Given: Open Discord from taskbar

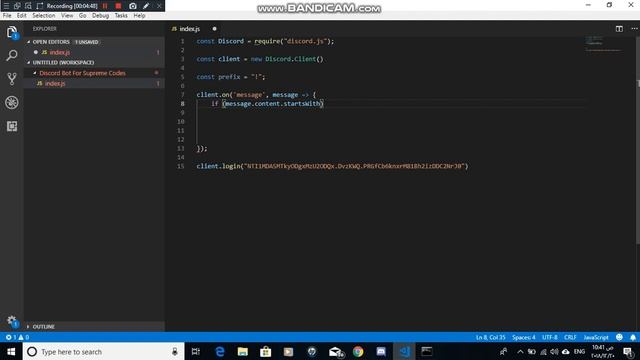Looking at the screenshot, I should 381,351.
